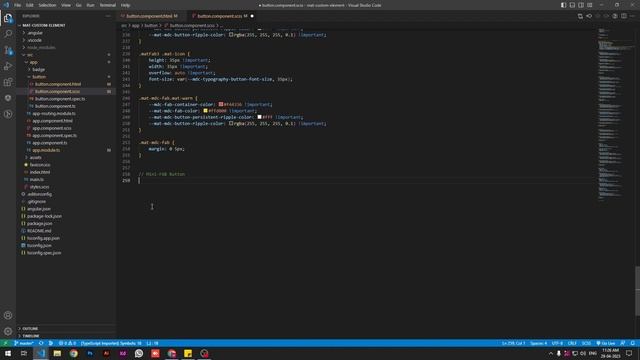Switch to button.component.scss tab
This screenshot has width=640, height=360.
[222, 16]
